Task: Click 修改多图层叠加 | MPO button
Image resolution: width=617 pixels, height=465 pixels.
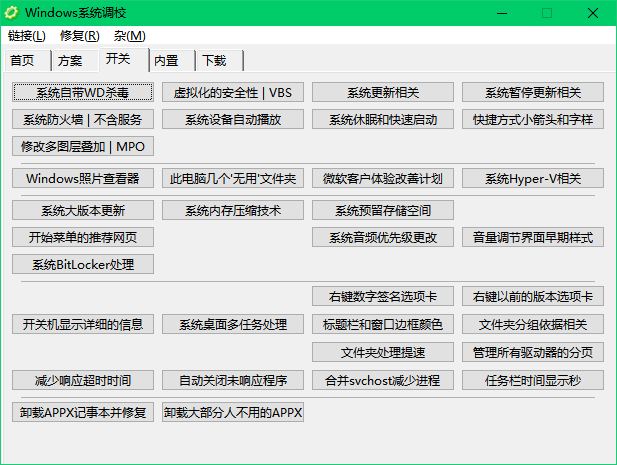Action: pos(83,146)
